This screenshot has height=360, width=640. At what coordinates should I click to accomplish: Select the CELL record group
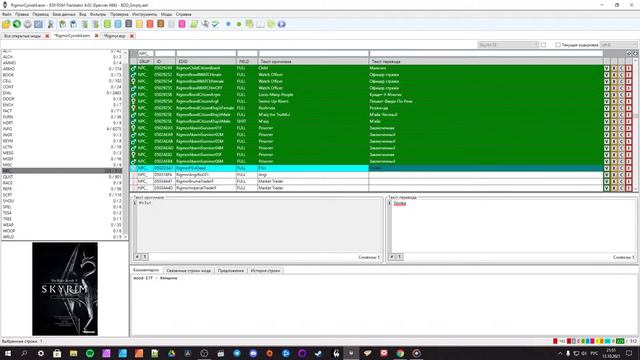click(62, 81)
